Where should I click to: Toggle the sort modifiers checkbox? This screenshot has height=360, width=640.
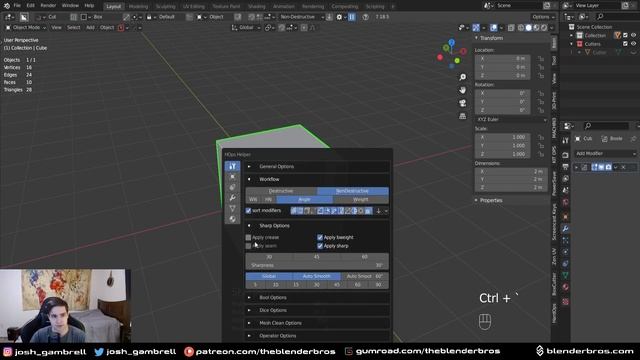coord(248,211)
